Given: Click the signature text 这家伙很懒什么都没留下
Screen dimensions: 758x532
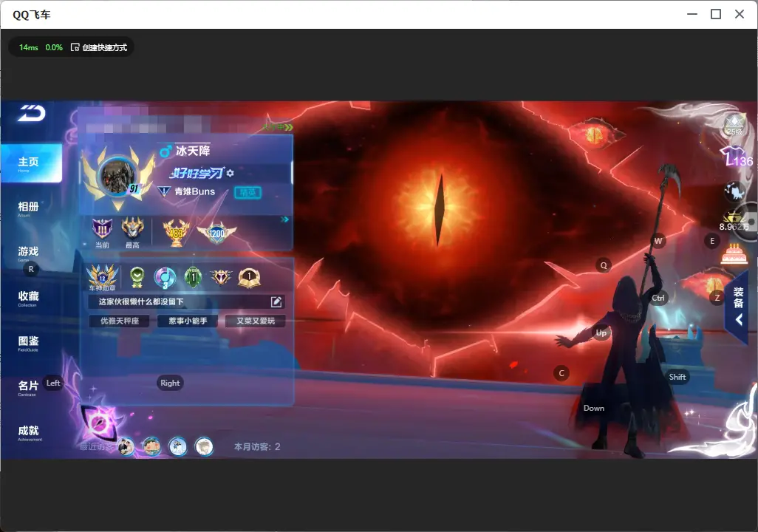Looking at the screenshot, I should [x=141, y=301].
